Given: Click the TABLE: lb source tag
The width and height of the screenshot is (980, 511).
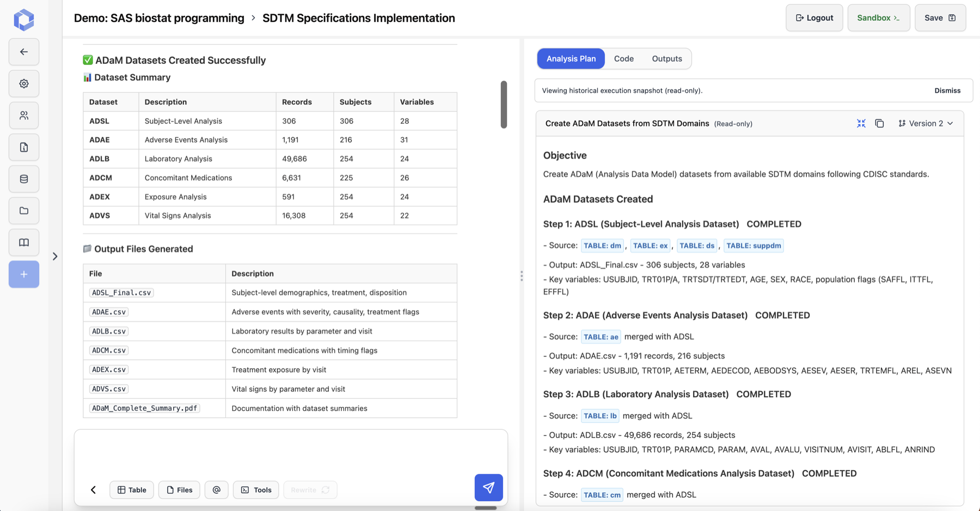Looking at the screenshot, I should (600, 416).
